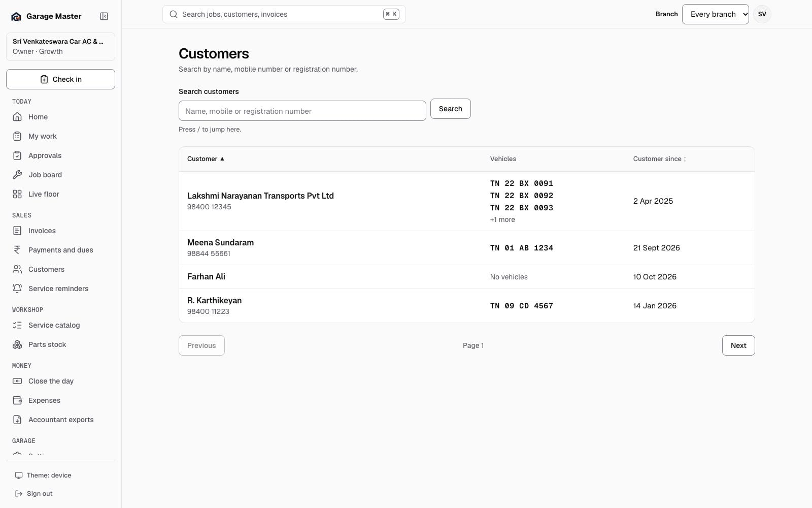This screenshot has width=812, height=508.
Task: Click the +1 more vehicles text
Action: click(502, 219)
